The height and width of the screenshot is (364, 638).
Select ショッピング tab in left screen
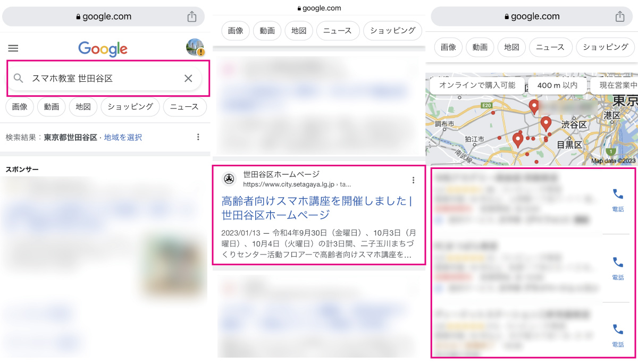click(x=130, y=107)
